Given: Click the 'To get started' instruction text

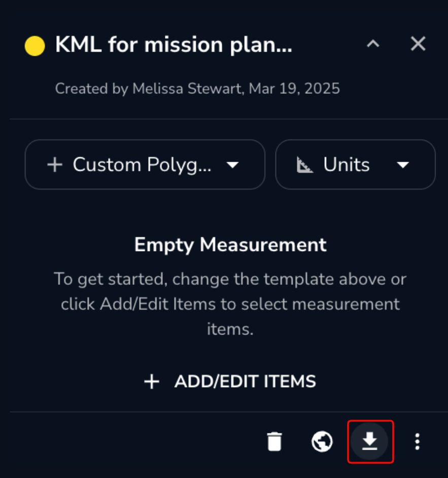Looking at the screenshot, I should pos(230,304).
